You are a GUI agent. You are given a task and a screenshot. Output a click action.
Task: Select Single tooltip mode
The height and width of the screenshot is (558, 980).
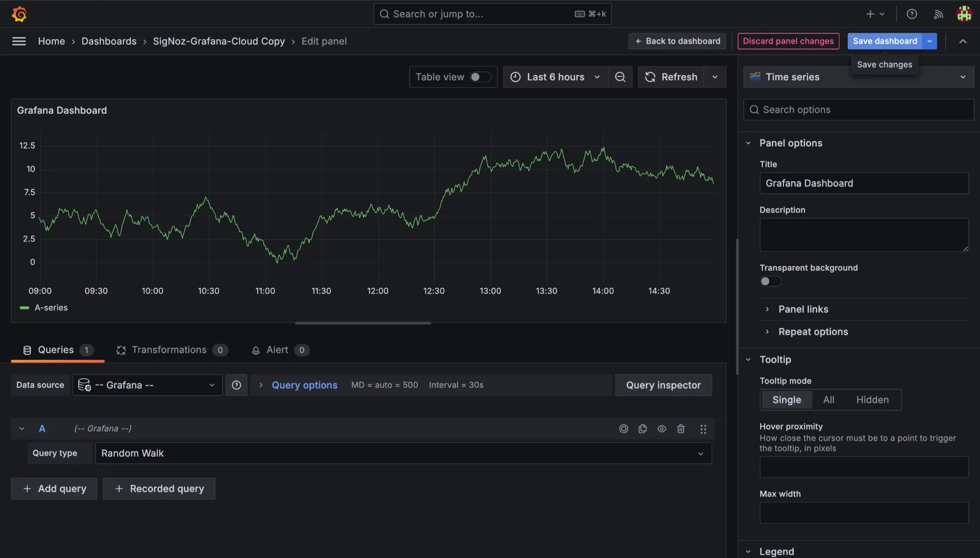[786, 400]
